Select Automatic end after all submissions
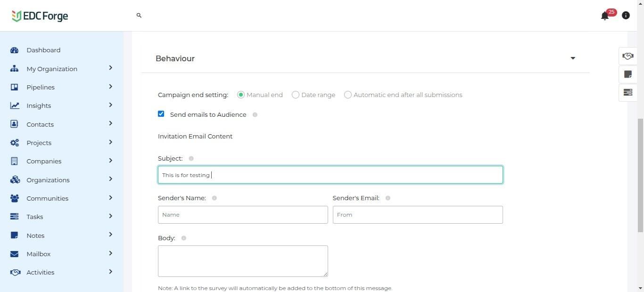This screenshot has width=644, height=292. (x=348, y=95)
